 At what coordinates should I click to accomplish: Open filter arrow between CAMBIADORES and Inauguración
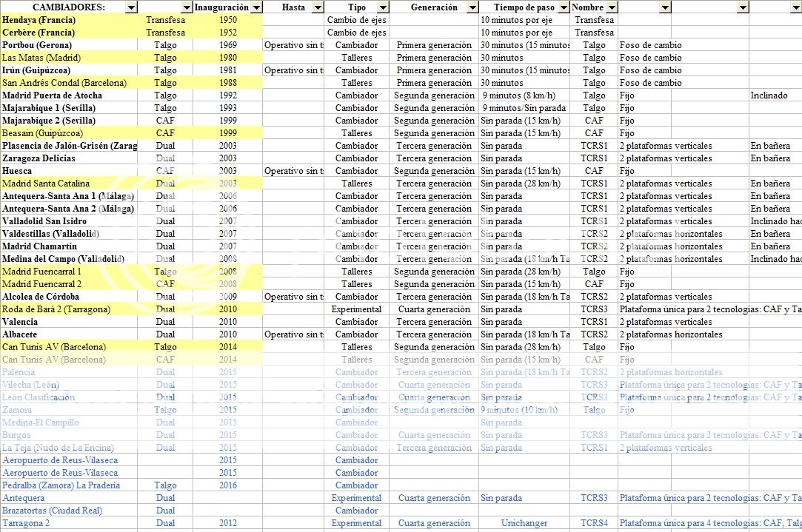[186, 7]
